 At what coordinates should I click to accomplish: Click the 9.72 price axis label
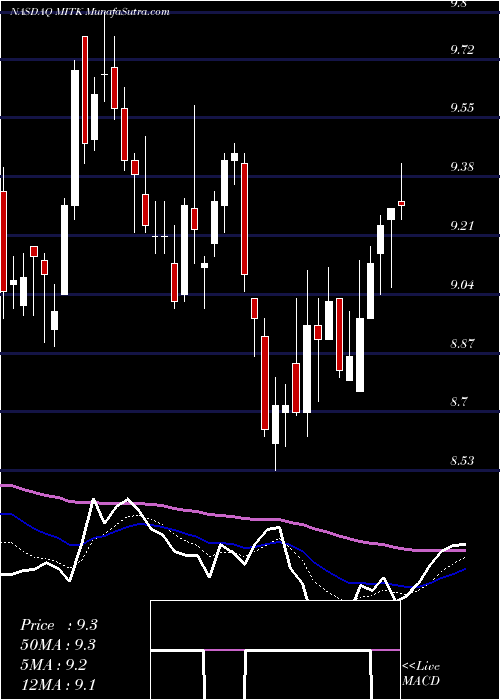click(462, 49)
